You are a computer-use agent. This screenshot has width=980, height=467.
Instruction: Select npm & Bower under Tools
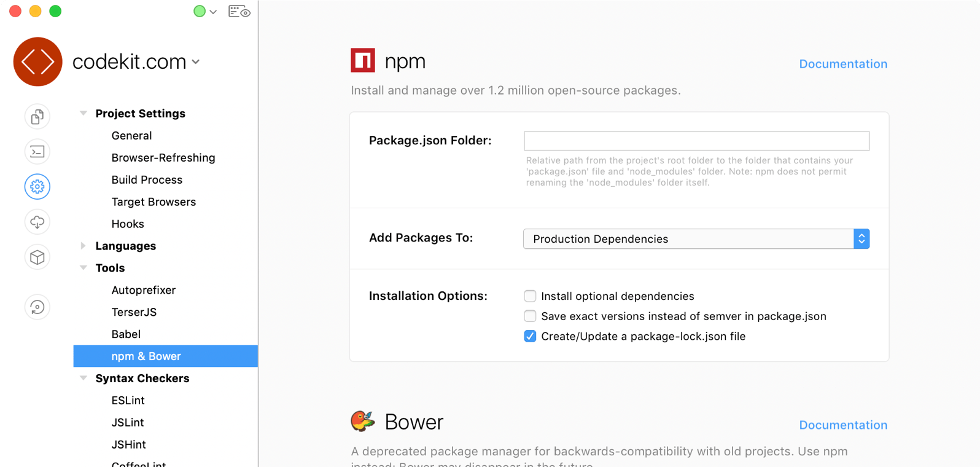coord(166,356)
